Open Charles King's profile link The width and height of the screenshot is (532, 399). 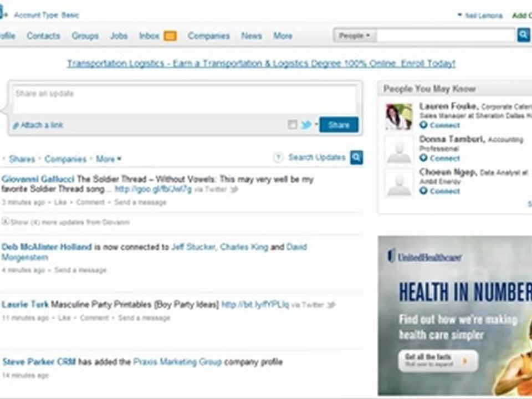(x=244, y=247)
